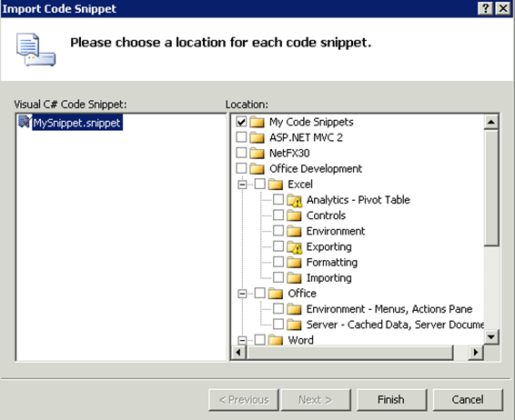Click the vertical scrollbar down arrow
The height and width of the screenshot is (420, 515).
(x=491, y=337)
